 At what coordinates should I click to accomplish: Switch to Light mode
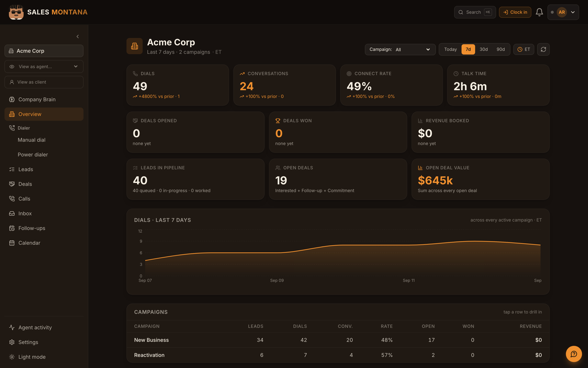pos(44,357)
